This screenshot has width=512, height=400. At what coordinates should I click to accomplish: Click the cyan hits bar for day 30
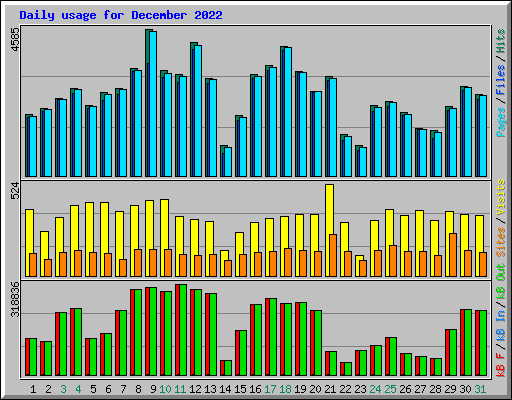[468, 132]
